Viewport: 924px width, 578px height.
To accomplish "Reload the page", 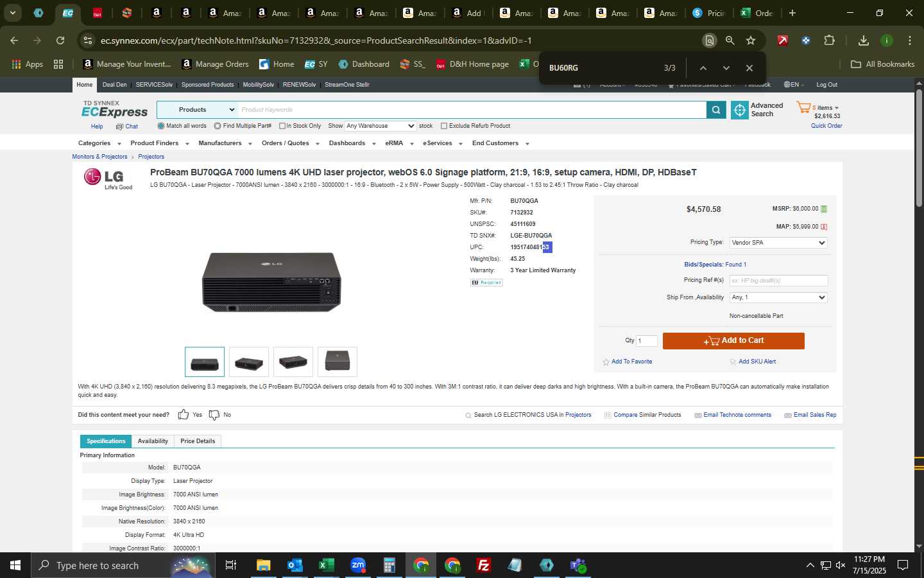I will point(60,40).
